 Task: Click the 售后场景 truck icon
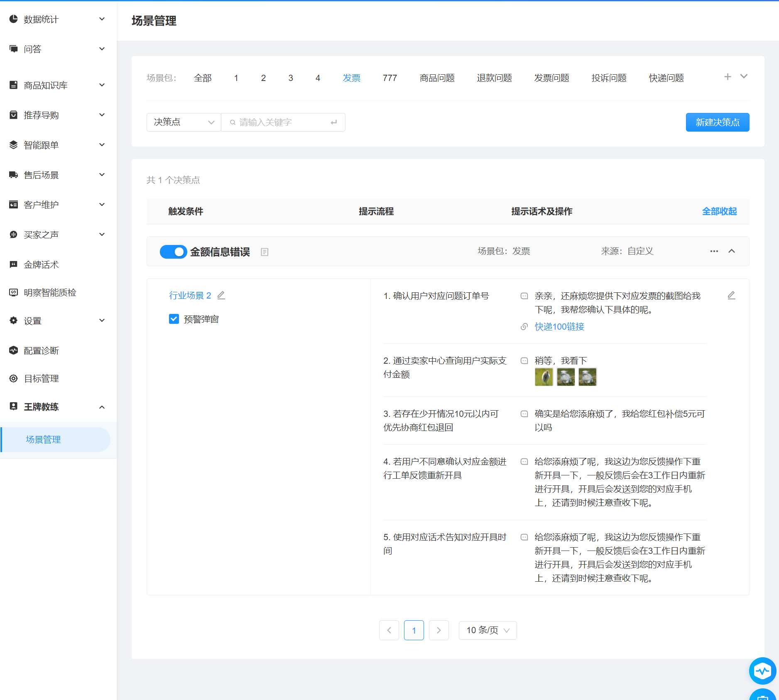[x=14, y=175]
